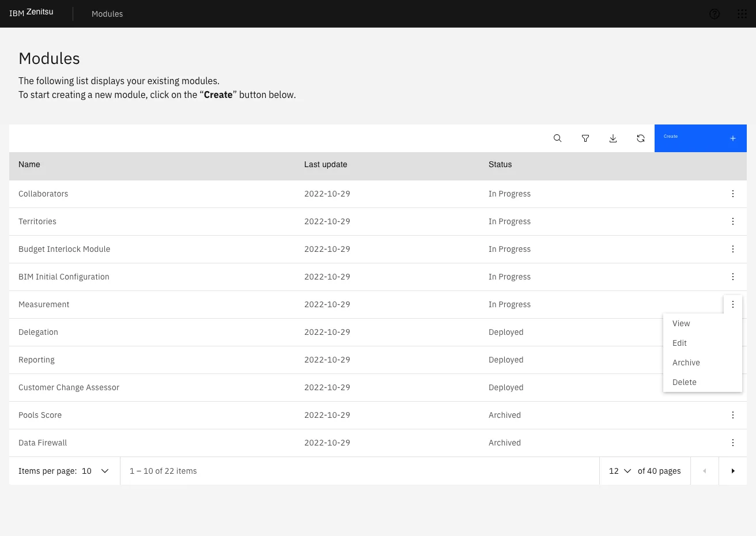Select Archive from the overflow menu
Viewport: 756px width, 536px height.
click(x=686, y=363)
